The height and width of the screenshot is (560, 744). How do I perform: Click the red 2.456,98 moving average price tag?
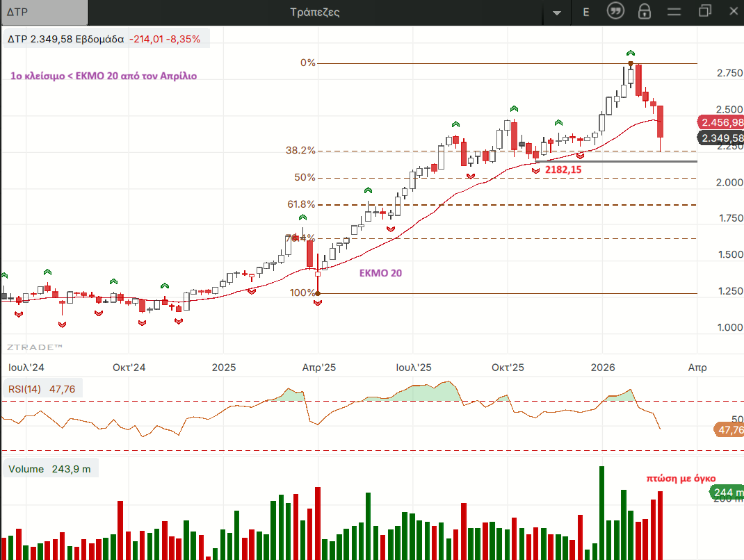tap(721, 122)
